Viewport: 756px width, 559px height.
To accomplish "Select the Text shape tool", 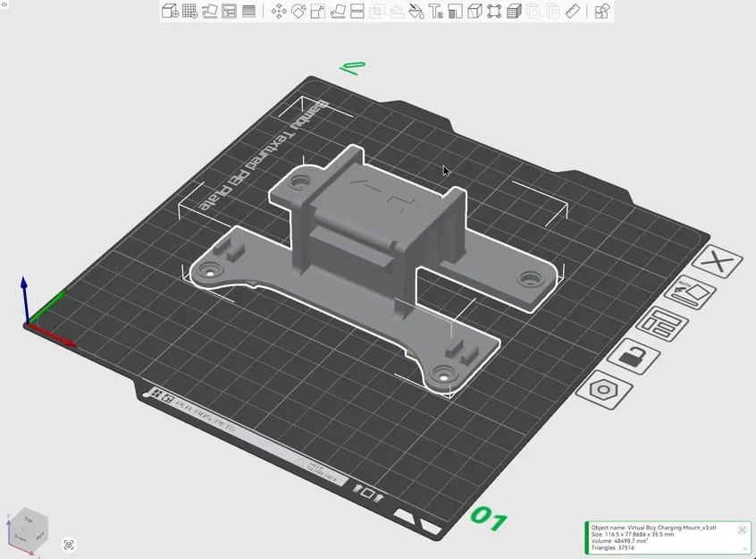I will pos(436,11).
